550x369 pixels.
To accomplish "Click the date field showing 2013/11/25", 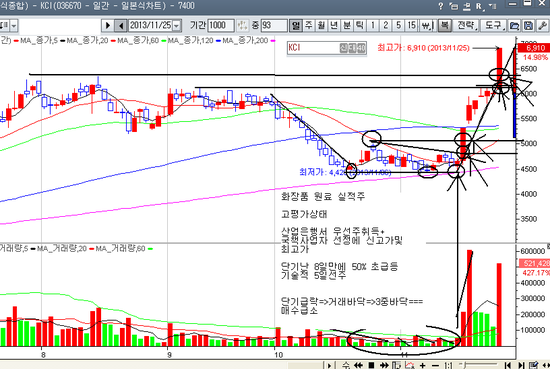I will pyautogui.click(x=150, y=26).
